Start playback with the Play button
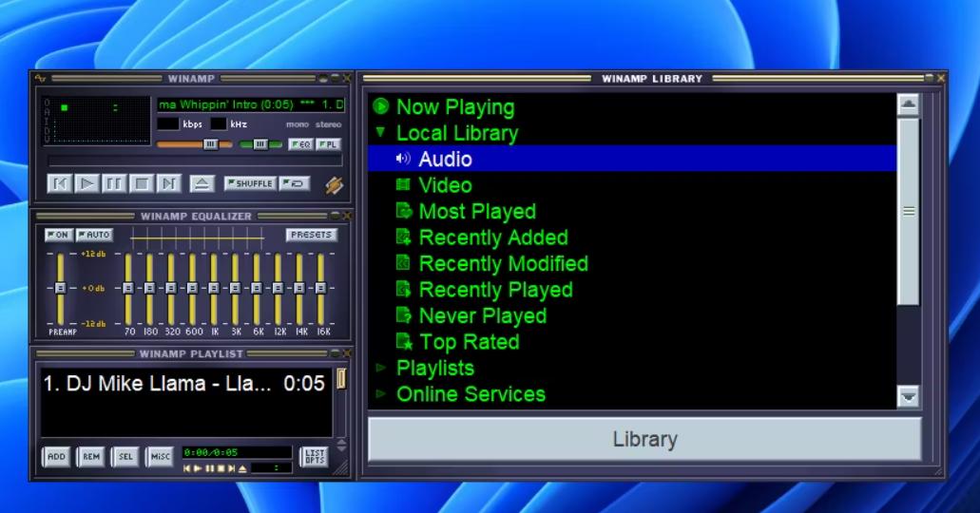Screen dimensions: 980x513 pyautogui.click(x=86, y=183)
